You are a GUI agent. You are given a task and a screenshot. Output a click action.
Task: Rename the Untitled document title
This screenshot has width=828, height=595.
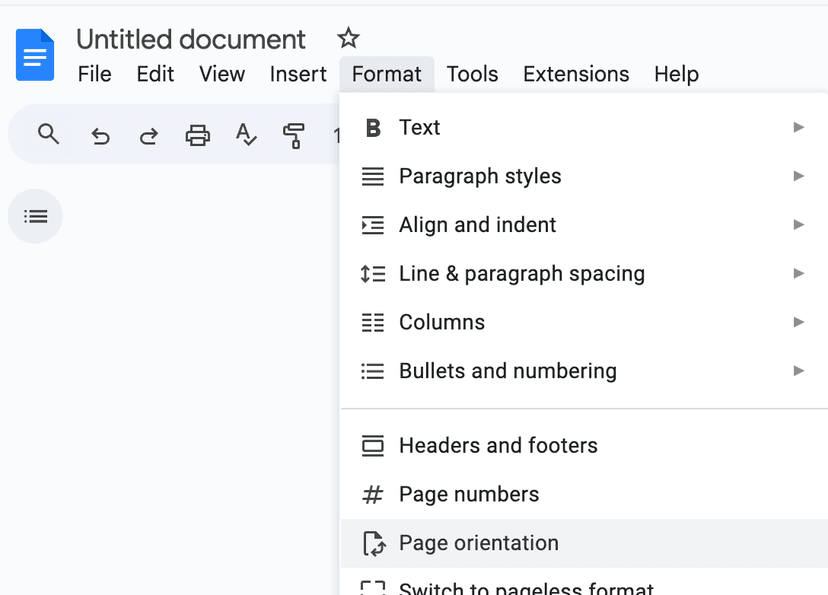point(190,39)
